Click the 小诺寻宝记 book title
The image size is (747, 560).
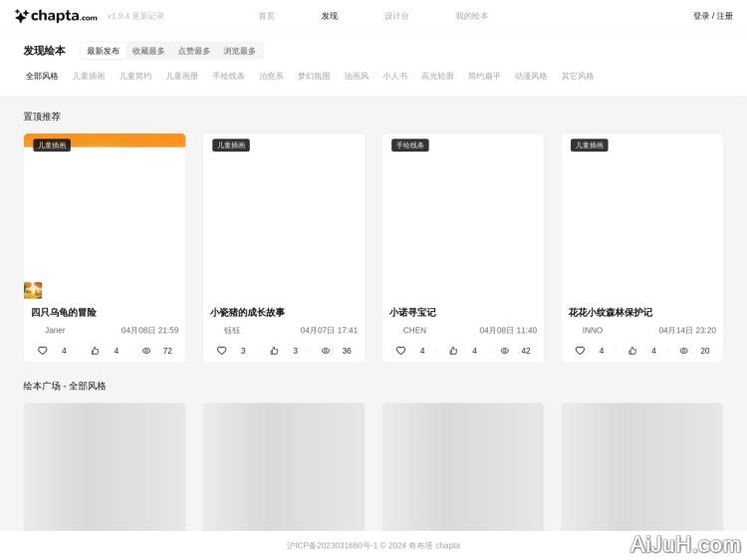[412, 312]
